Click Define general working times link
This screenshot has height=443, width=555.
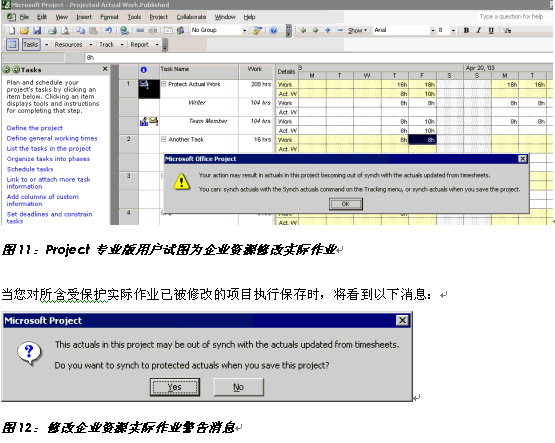point(52,138)
